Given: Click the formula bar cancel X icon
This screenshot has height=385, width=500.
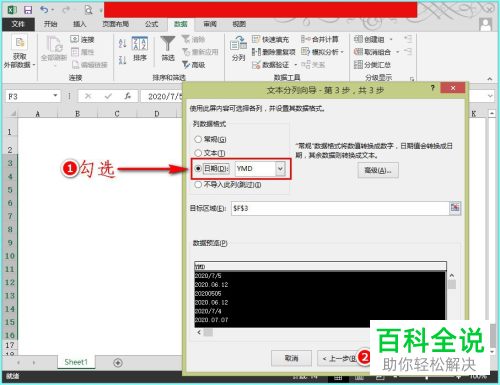Looking at the screenshot, I should [x=88, y=96].
